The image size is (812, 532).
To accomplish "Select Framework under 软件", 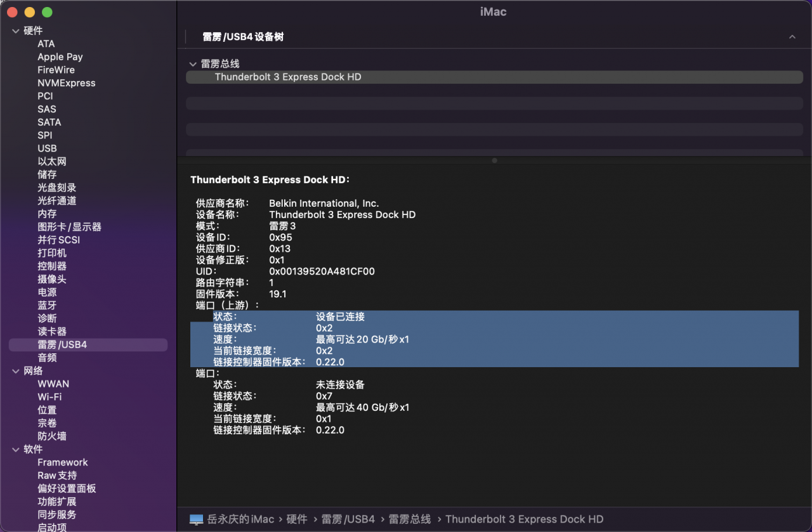I will [63, 462].
